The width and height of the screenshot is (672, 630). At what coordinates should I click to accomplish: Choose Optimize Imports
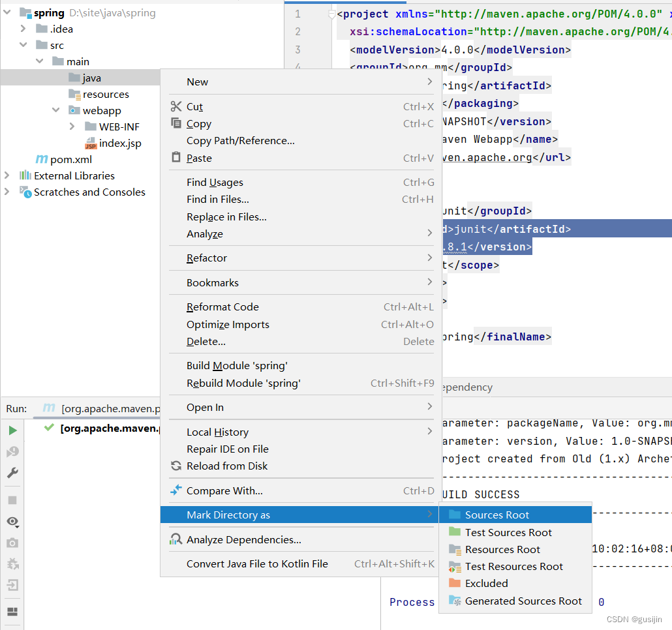[301, 324]
